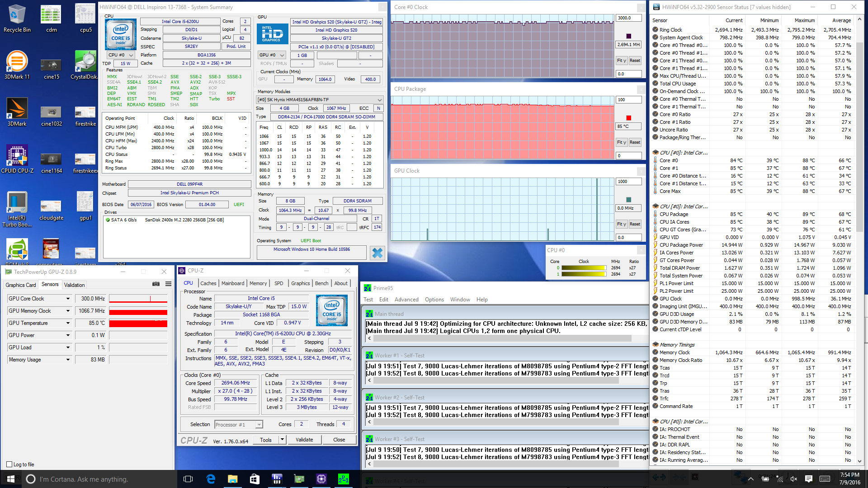Click Reset in the GPU Clock graph
This screenshot has height=488, width=868.
pos(635,224)
